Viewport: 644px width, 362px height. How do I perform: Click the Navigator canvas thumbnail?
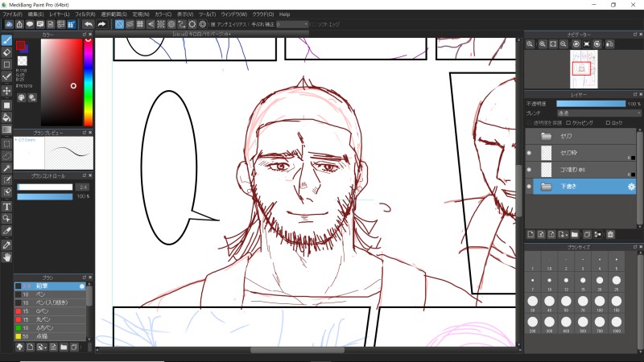pyautogui.click(x=584, y=69)
